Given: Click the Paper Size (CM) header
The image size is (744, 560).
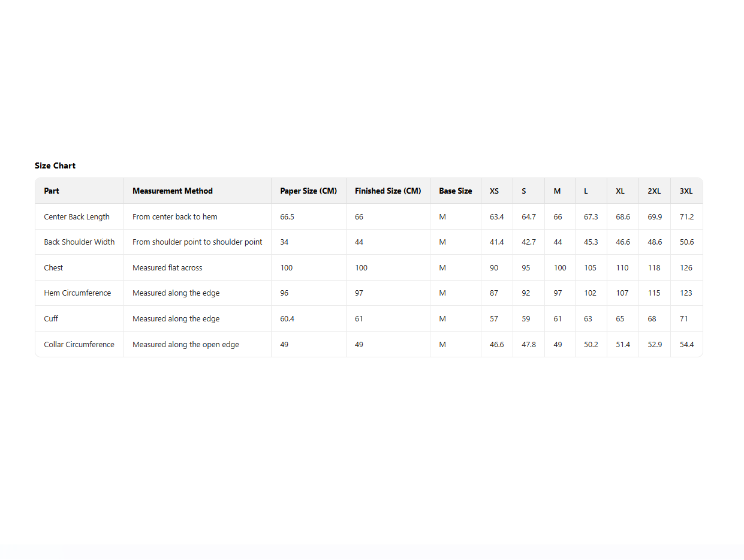Looking at the screenshot, I should point(308,191).
